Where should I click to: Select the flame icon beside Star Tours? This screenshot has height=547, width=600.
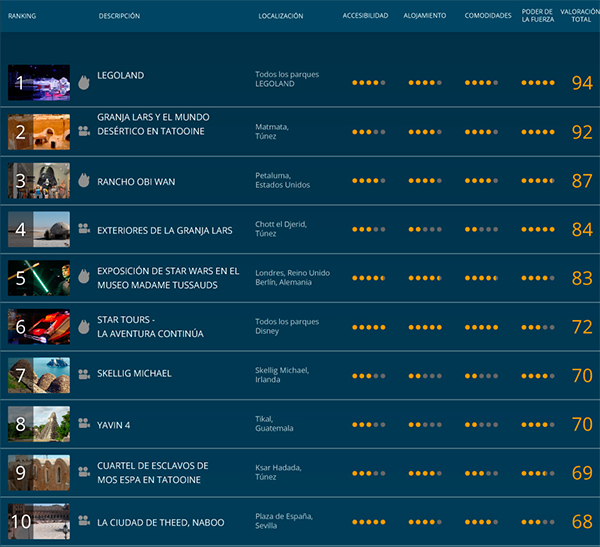pyautogui.click(x=84, y=326)
